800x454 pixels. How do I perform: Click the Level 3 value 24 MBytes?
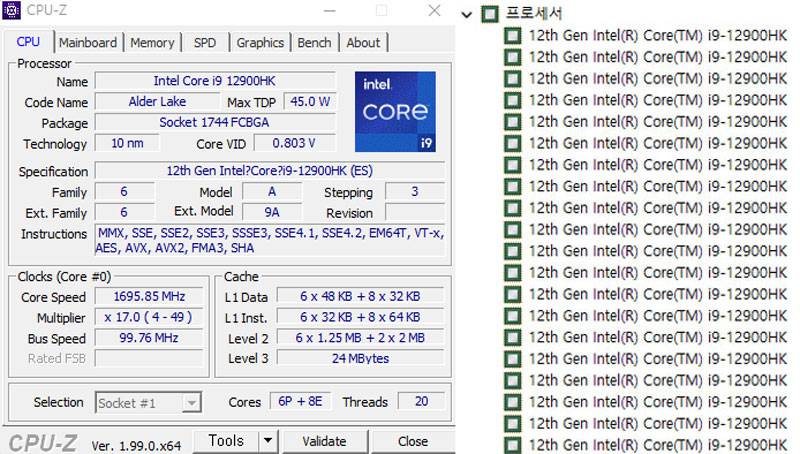tap(360, 359)
